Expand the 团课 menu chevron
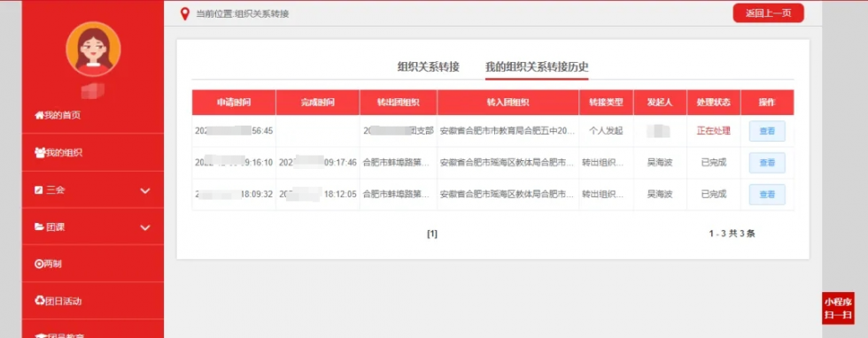The width and height of the screenshot is (868, 338). pos(145,227)
